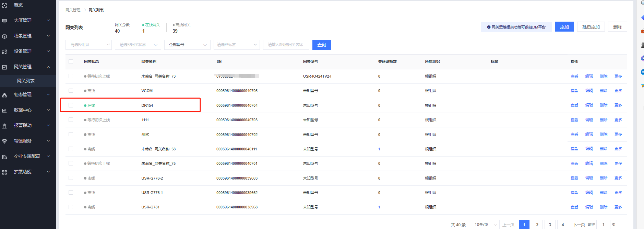Check the box for VCOM row
644x229 pixels.
click(71, 91)
